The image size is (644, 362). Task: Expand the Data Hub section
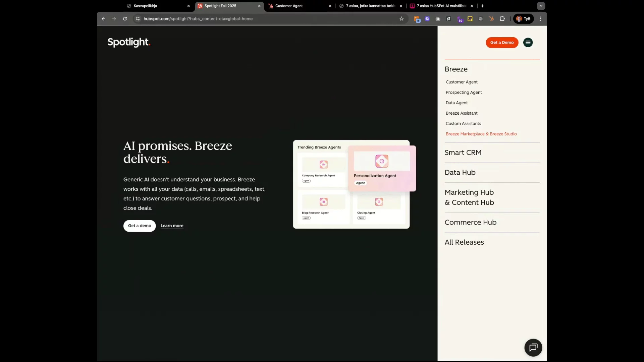tap(460, 173)
